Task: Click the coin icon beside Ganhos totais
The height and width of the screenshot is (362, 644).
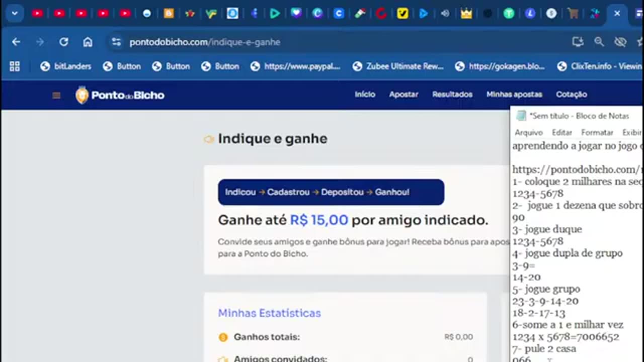Action: point(223,337)
